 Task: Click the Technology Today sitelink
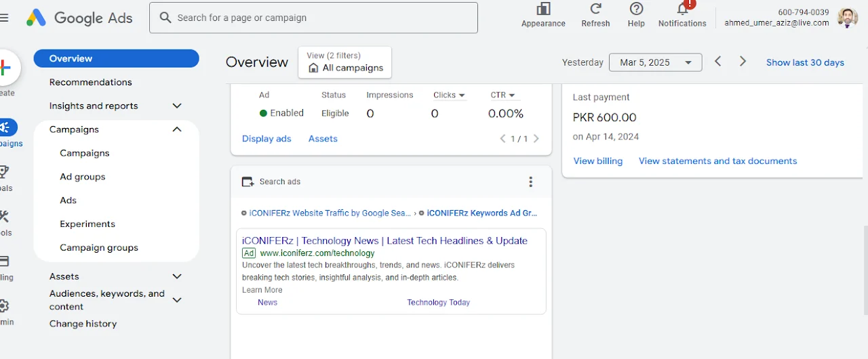[x=438, y=303]
